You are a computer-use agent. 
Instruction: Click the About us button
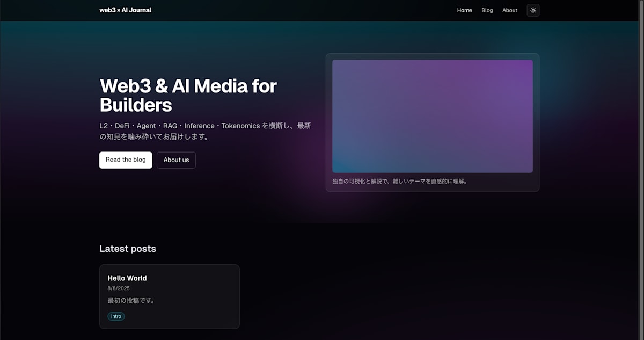click(x=176, y=160)
